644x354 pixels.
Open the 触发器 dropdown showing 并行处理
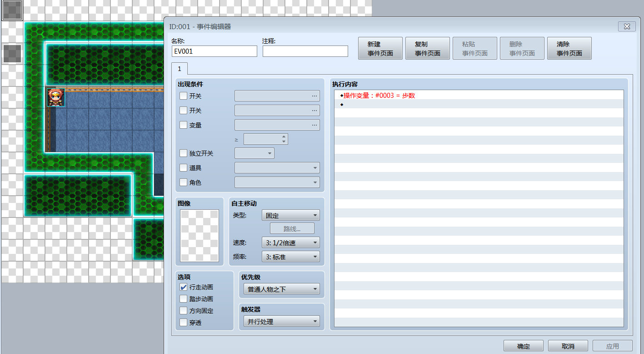coord(282,322)
